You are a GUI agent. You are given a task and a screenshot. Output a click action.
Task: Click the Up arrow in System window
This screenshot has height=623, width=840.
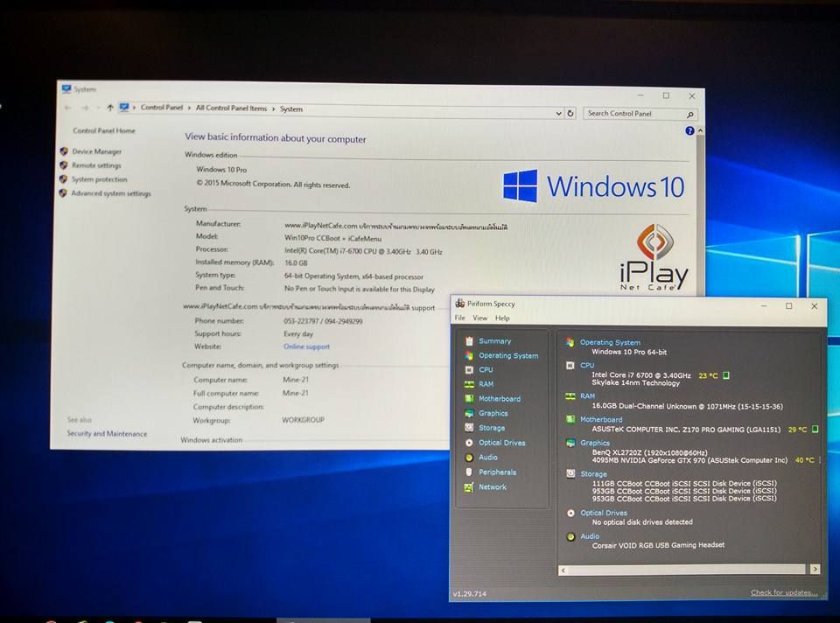pyautogui.click(x=109, y=108)
